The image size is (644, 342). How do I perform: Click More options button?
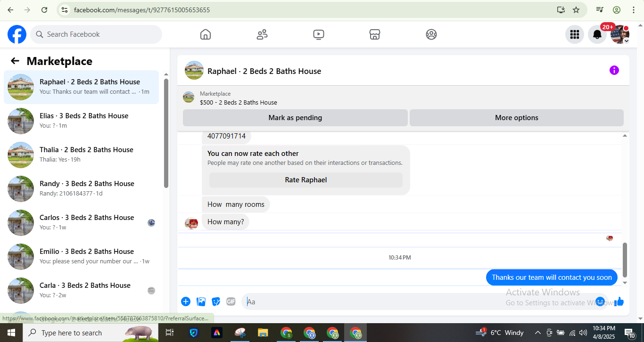tap(516, 118)
